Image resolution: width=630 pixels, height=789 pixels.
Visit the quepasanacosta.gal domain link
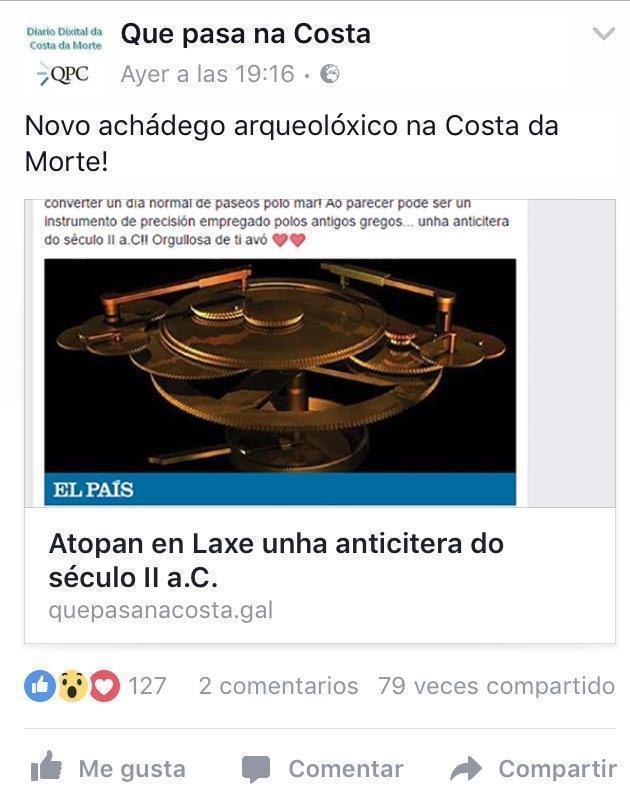161,610
